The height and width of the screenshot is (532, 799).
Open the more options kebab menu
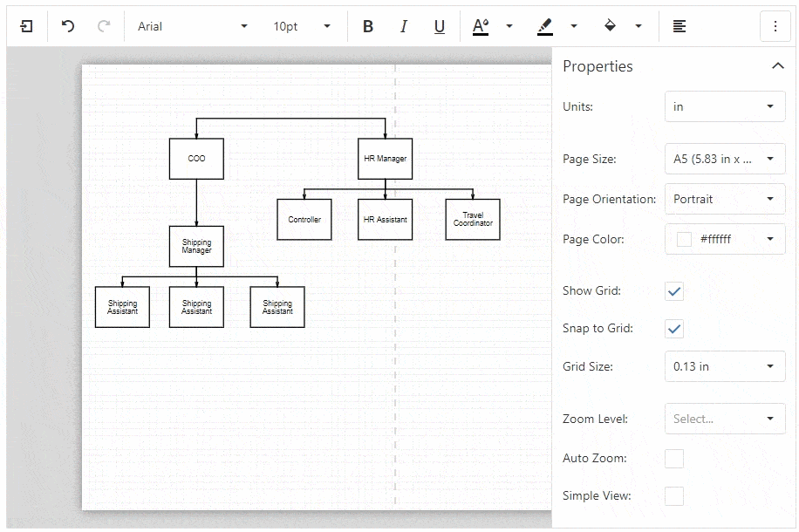pos(775,26)
